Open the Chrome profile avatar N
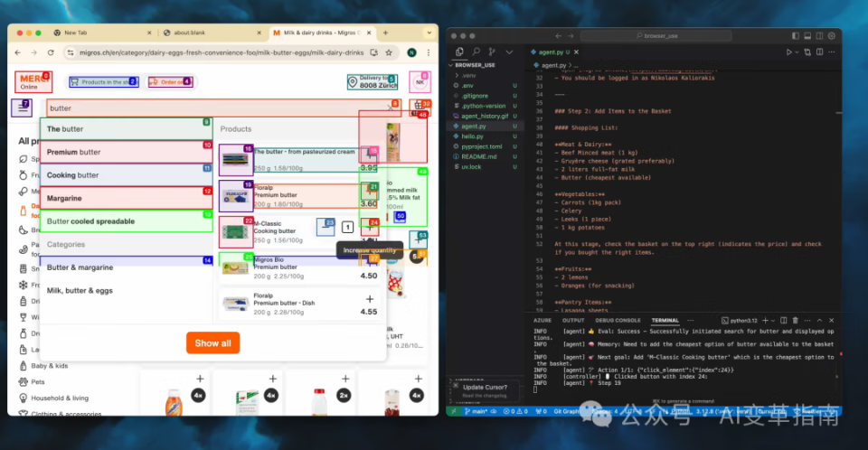 [x=411, y=52]
